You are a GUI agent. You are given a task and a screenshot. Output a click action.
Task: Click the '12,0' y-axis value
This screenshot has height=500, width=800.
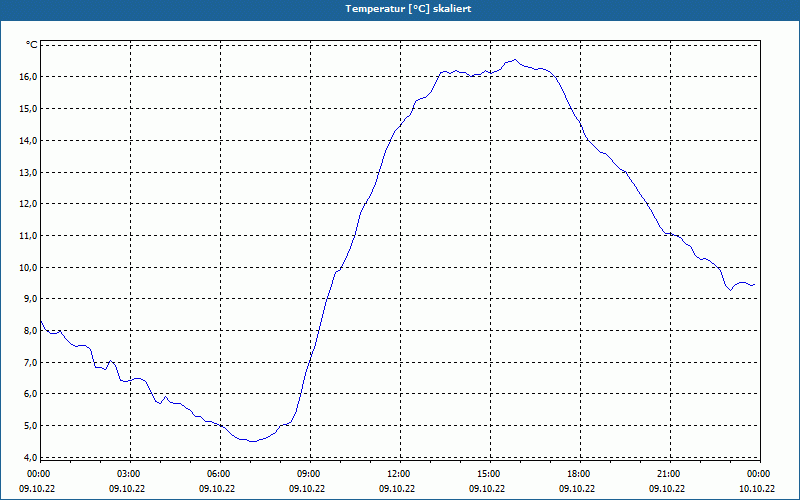coord(29,204)
